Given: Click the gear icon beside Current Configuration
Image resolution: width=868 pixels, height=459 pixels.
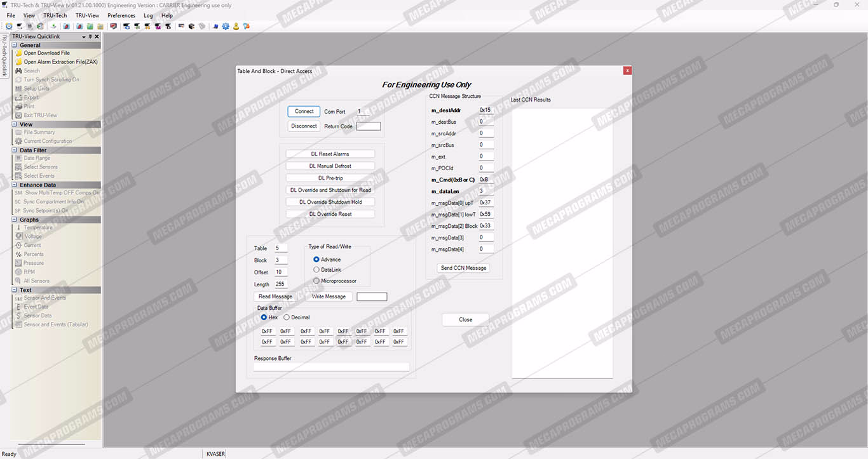Looking at the screenshot, I should coord(18,142).
